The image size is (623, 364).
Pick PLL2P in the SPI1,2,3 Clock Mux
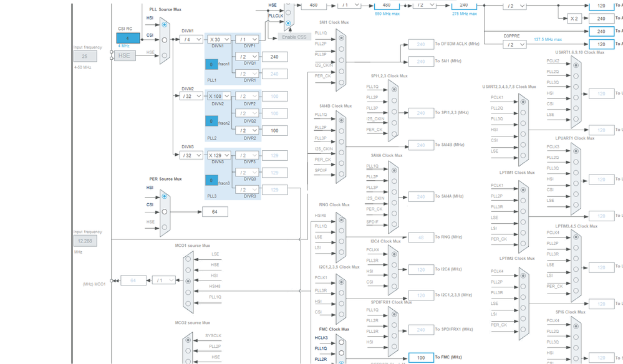[394, 100]
